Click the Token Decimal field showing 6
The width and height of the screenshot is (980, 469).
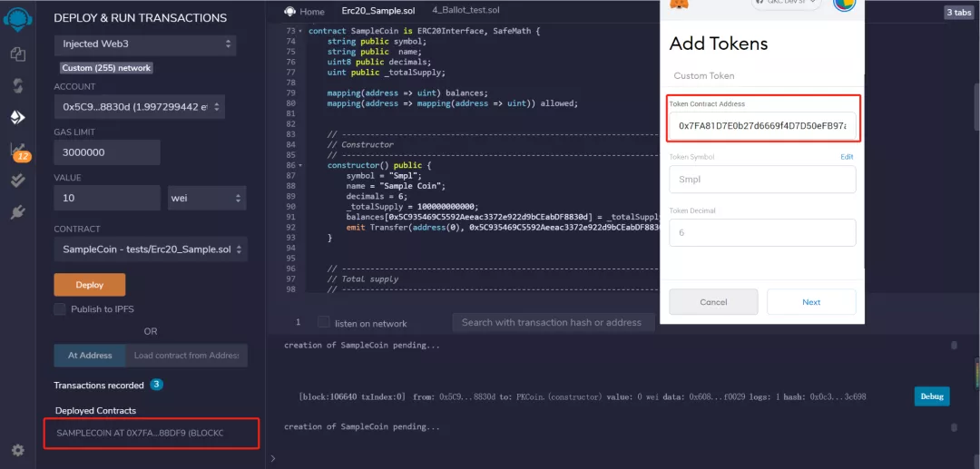(x=762, y=233)
